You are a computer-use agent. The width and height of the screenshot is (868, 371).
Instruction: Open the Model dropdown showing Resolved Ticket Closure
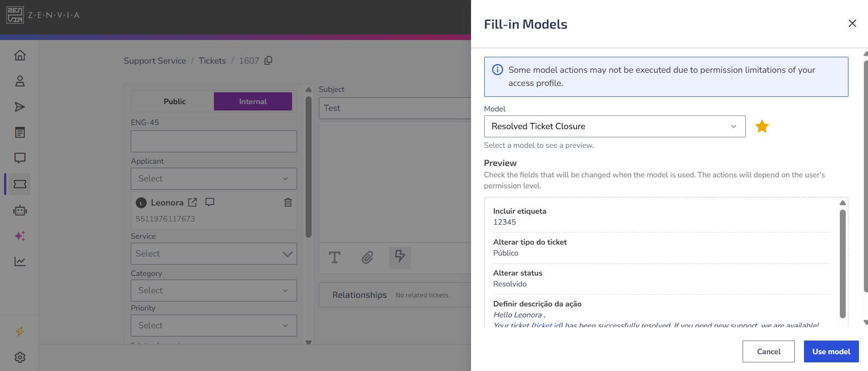click(615, 126)
